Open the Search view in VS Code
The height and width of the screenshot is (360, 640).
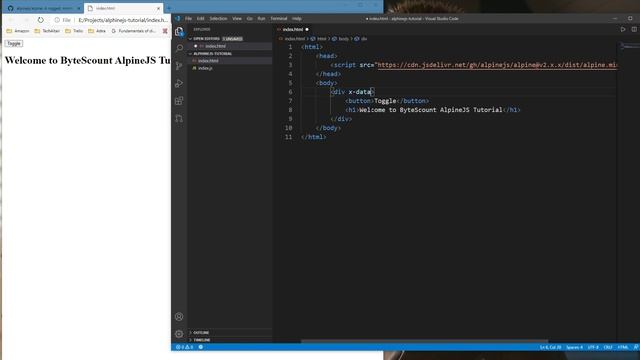point(179,48)
